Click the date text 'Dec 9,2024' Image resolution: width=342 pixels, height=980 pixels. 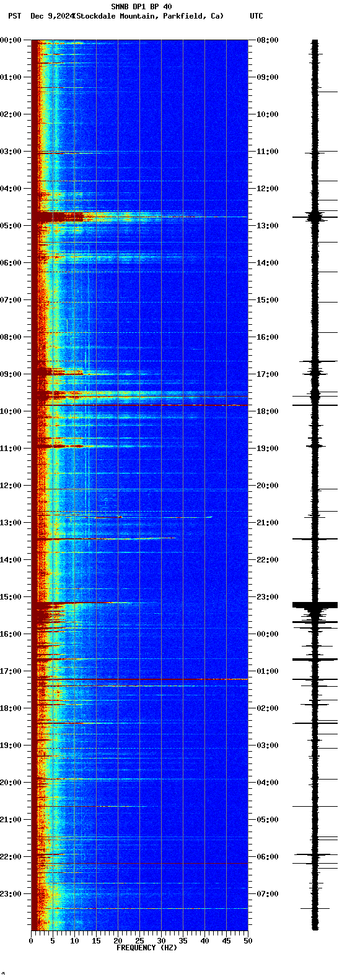52,16
